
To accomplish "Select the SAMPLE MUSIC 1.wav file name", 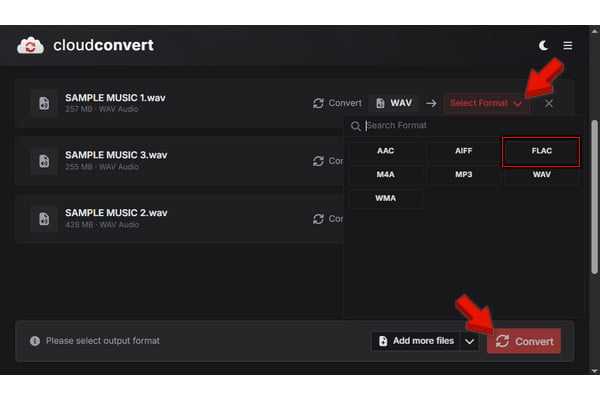I will pos(115,98).
